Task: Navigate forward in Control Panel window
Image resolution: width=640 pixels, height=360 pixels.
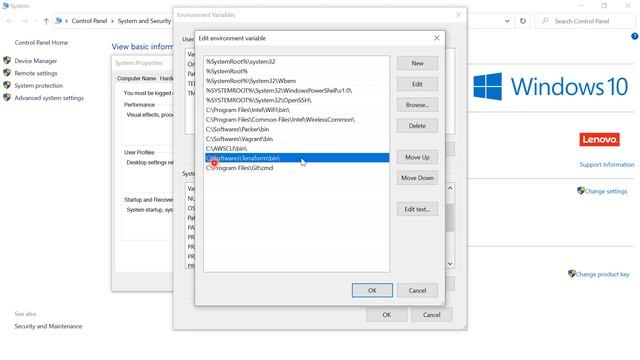Action: pos(24,21)
